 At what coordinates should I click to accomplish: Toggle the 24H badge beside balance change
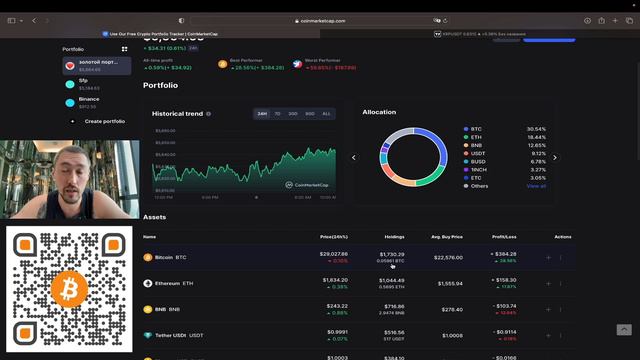(x=193, y=48)
